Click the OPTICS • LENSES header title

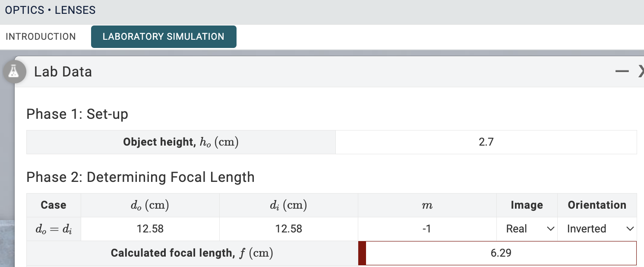point(50,10)
